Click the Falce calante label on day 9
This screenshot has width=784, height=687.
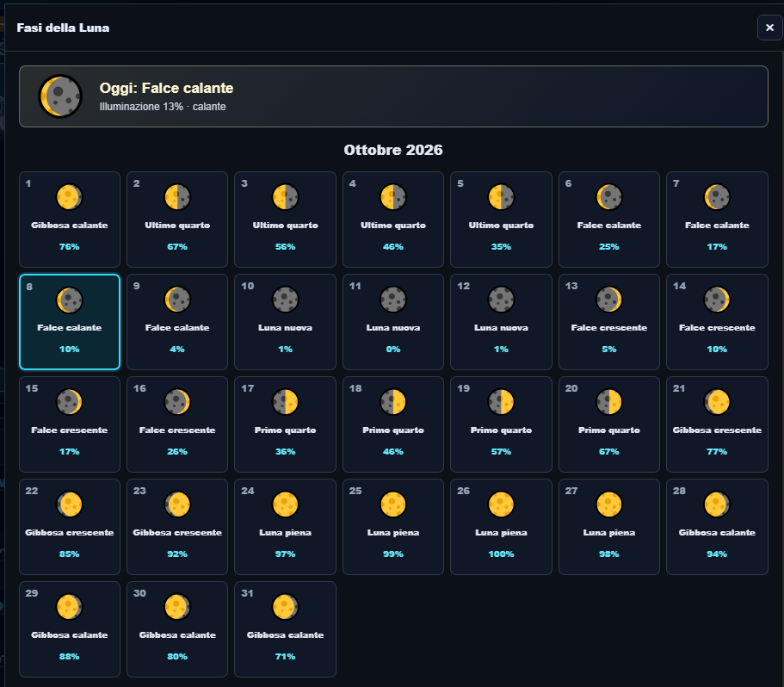177,327
